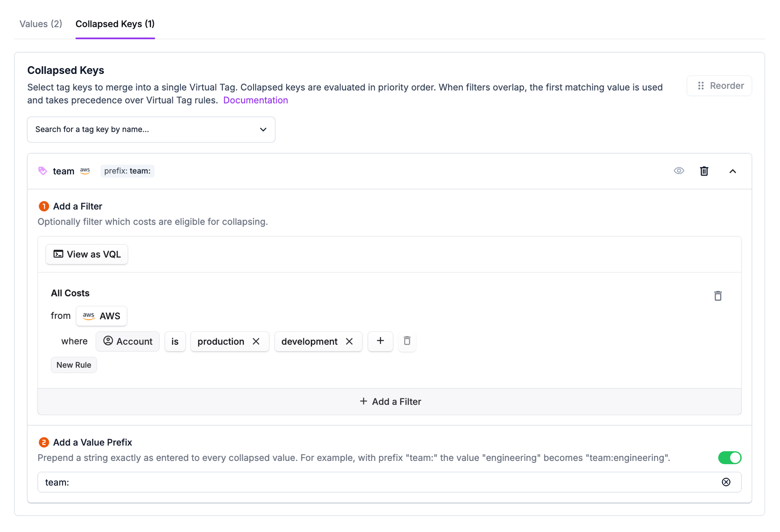Open the View as VQL preview

point(87,254)
